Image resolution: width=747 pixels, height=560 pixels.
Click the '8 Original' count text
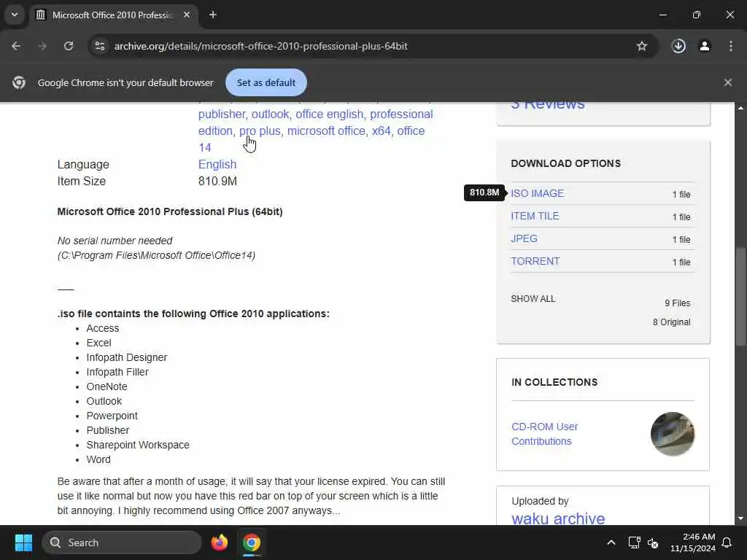[x=671, y=322]
